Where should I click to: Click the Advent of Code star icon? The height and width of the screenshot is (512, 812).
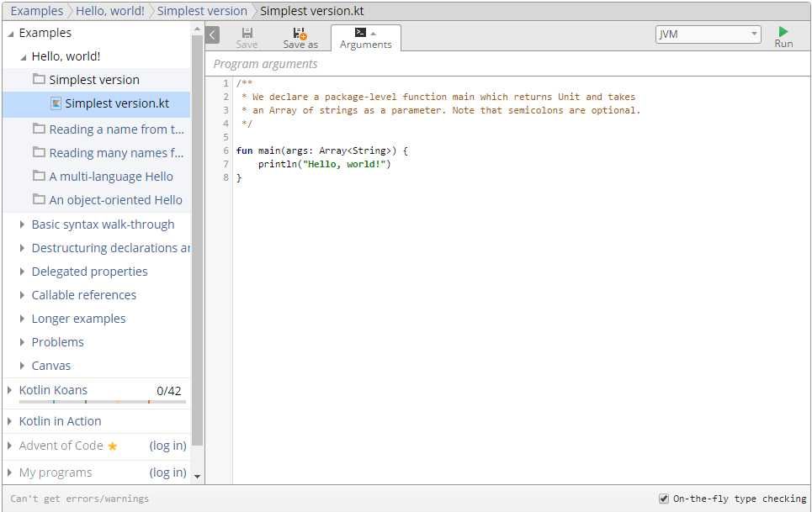click(113, 446)
